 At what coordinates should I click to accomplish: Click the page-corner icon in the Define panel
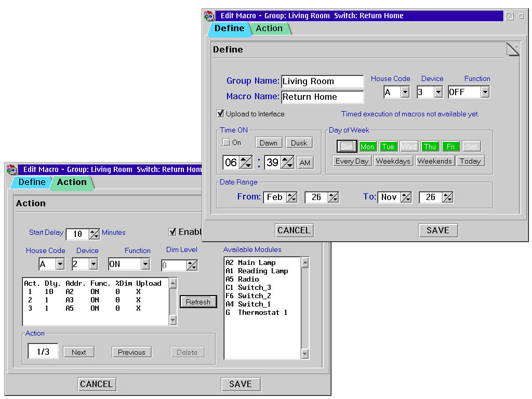click(513, 49)
